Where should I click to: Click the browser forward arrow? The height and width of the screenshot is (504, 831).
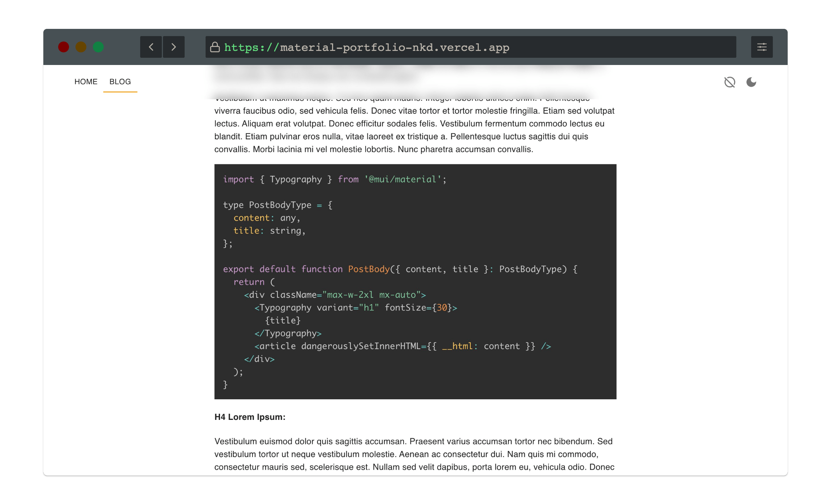(174, 47)
